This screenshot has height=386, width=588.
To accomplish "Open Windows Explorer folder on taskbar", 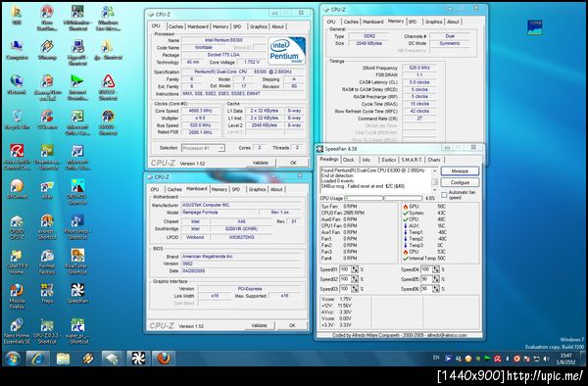I will 63,359.
